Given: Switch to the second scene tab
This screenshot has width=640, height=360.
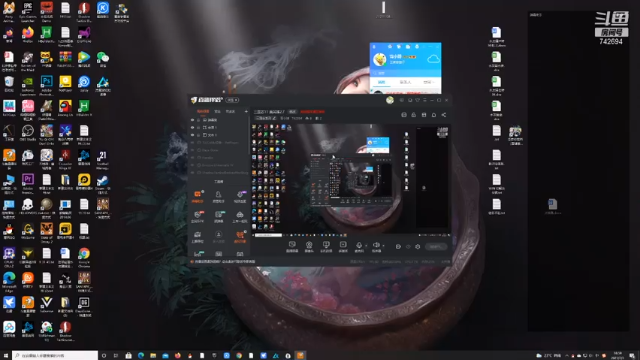Looking at the screenshot, I should coord(218,111).
